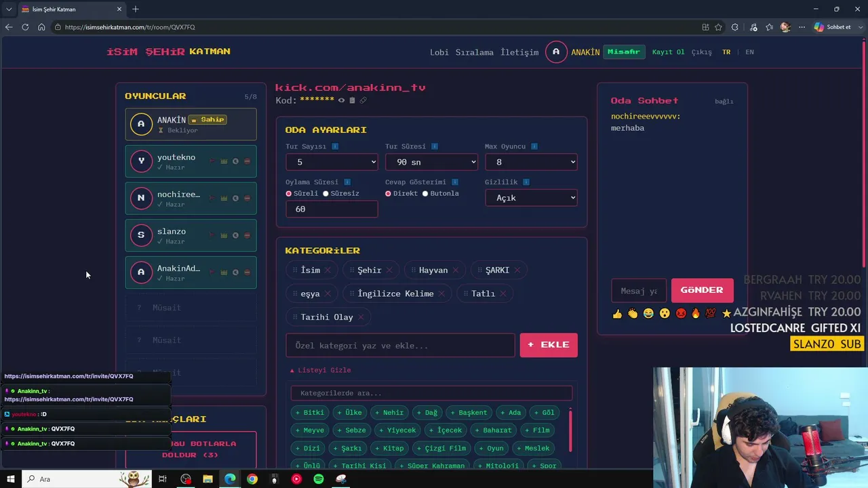Reveal the hidden room code with the eye icon
The width and height of the screenshot is (868, 488).
(x=341, y=100)
